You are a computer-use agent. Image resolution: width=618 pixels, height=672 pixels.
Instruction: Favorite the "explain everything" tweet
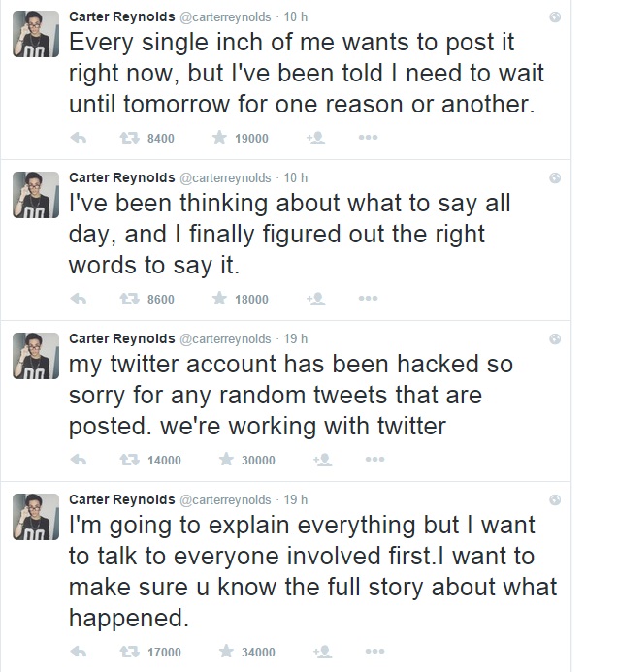coord(226,652)
